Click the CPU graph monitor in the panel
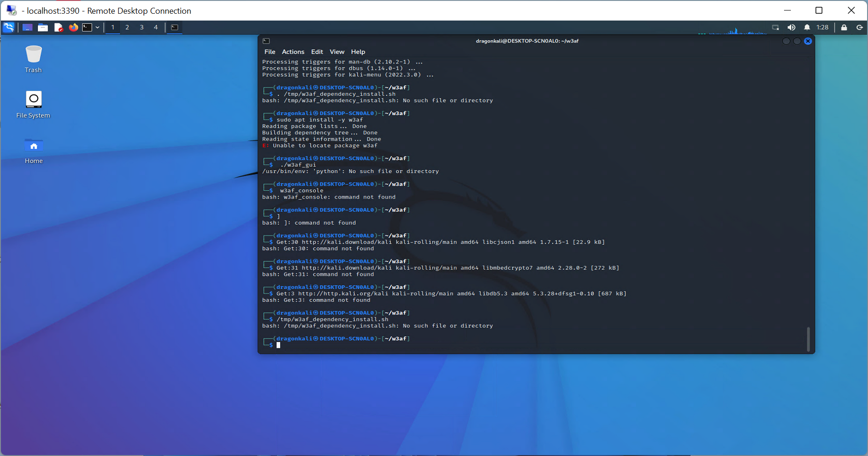Image resolution: width=868 pixels, height=456 pixels. point(732,30)
